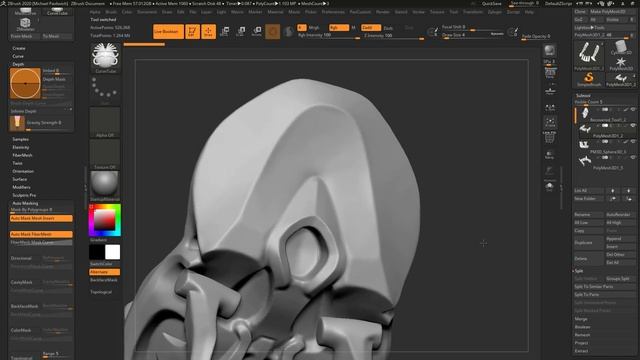
Task: Expand the Orientation section
Action: (x=23, y=171)
